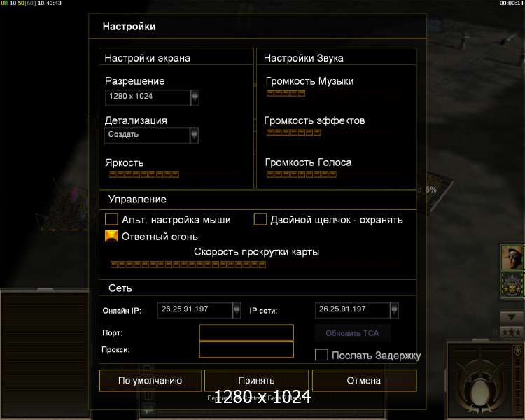
Task: Click the Обновить ТСА button
Action: (353, 333)
